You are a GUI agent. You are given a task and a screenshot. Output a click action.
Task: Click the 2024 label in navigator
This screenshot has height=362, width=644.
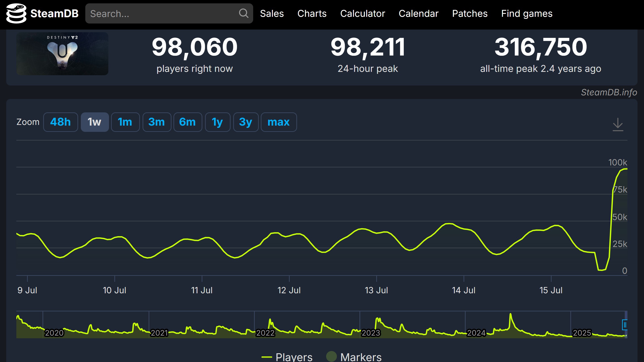pyautogui.click(x=476, y=333)
